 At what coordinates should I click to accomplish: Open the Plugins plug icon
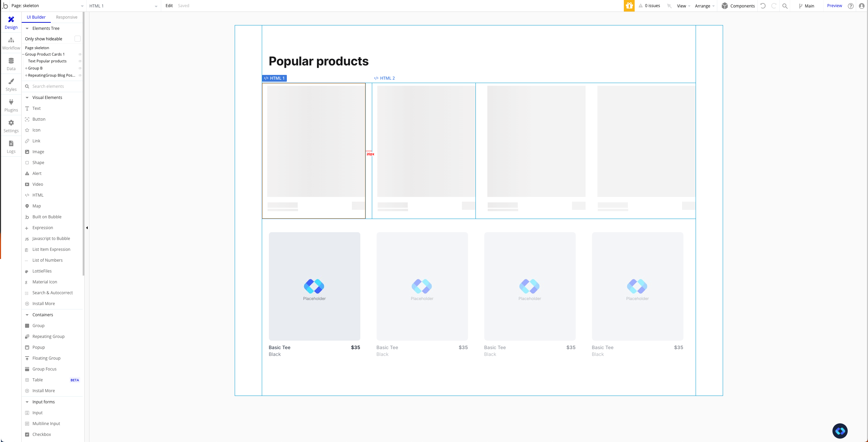point(11,102)
